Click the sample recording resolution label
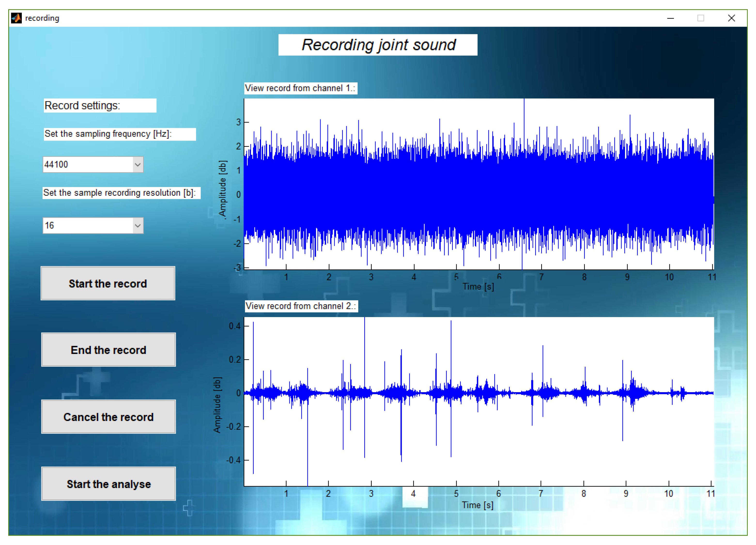The width and height of the screenshot is (756, 545). [121, 193]
